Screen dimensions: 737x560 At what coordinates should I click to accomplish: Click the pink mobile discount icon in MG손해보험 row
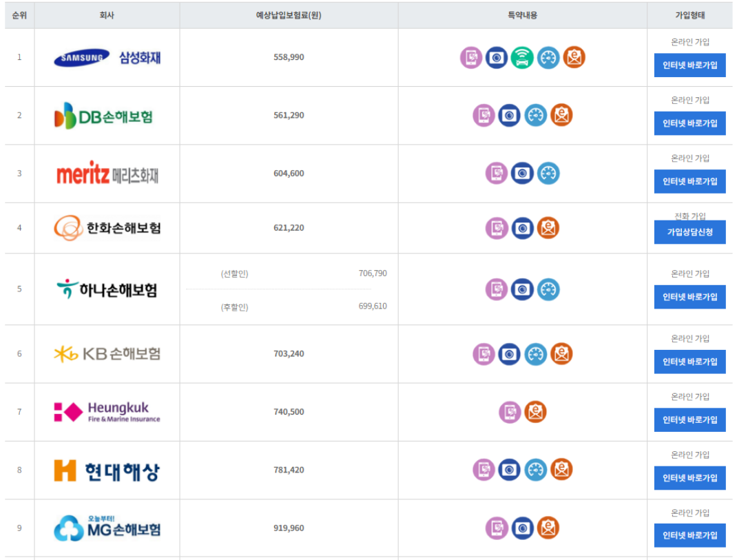click(497, 528)
